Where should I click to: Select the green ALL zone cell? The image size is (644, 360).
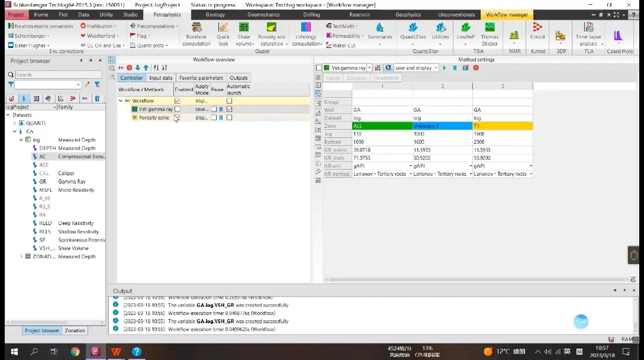pos(382,126)
